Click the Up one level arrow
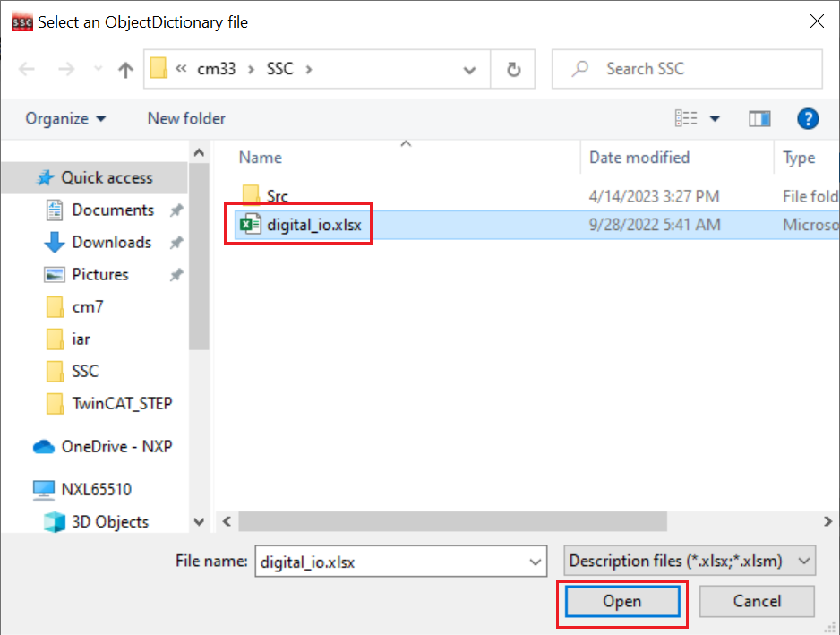The height and width of the screenshot is (635, 840). [x=126, y=70]
